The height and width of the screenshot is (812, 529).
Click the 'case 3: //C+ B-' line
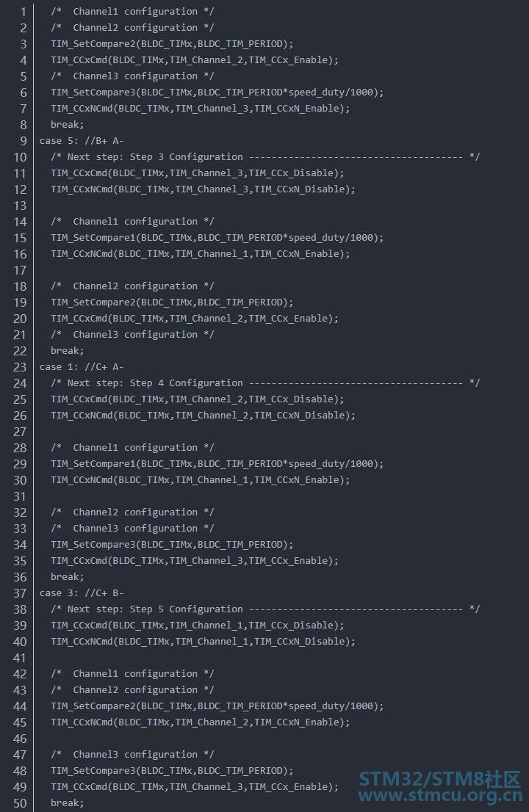82,593
